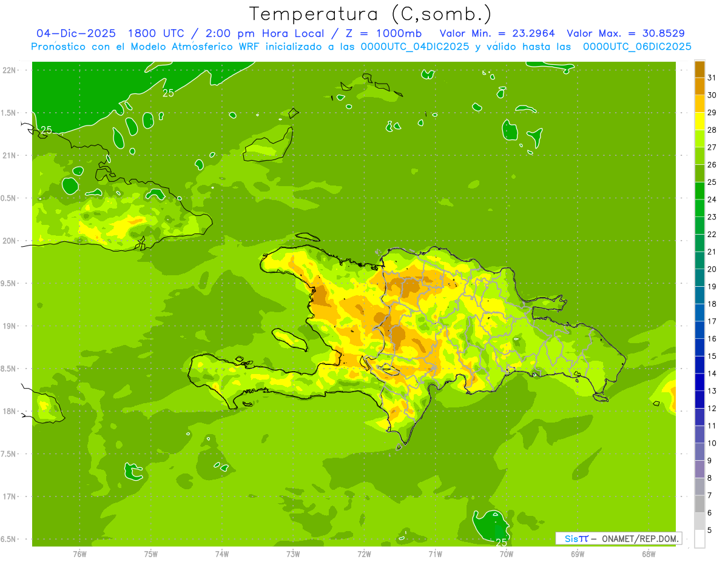Image resolution: width=728 pixels, height=562 pixels.
Task: Click the '25' contour label near the 70W axis label
Action: point(501,542)
